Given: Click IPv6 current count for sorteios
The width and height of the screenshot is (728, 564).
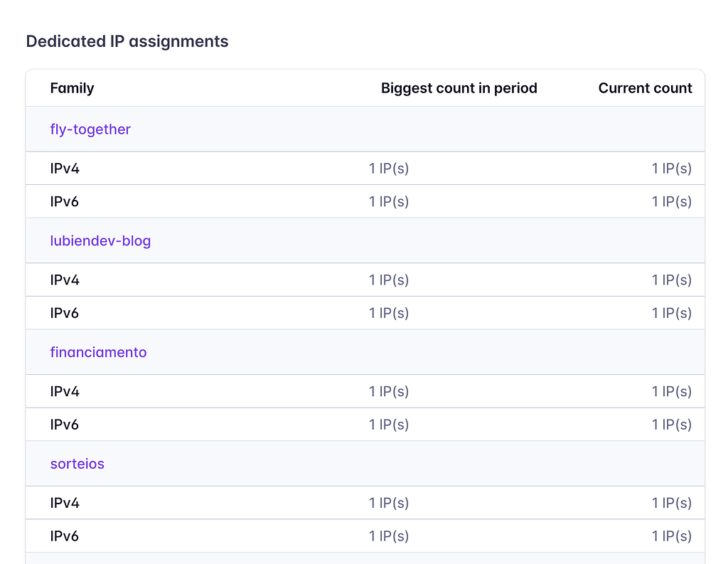Looking at the screenshot, I should (671, 537).
